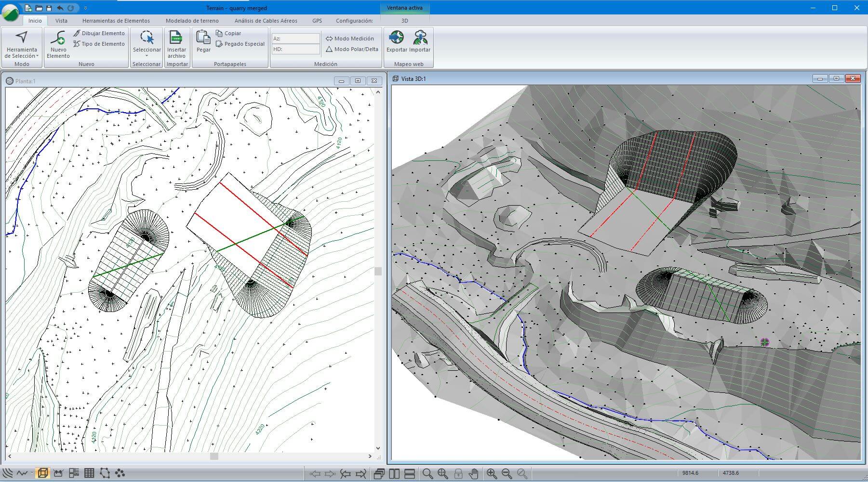Click the Importar web mapping icon
Viewport: 868px width, 482px height.
click(x=420, y=39)
